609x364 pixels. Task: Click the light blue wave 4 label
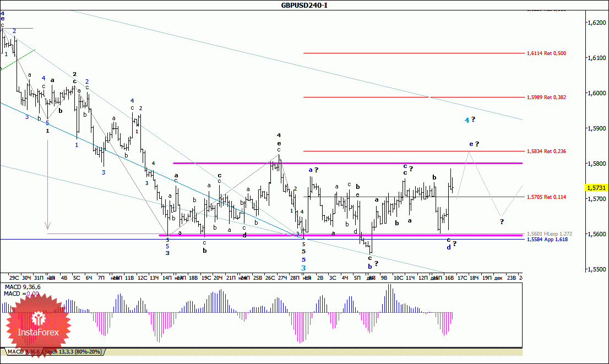point(466,120)
